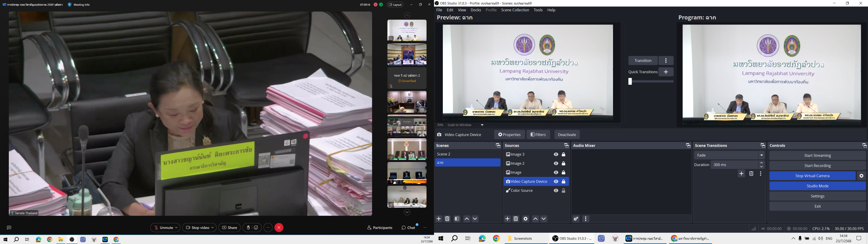
Task: Open source properties gear in Sources panel
Action: [x=526, y=219]
